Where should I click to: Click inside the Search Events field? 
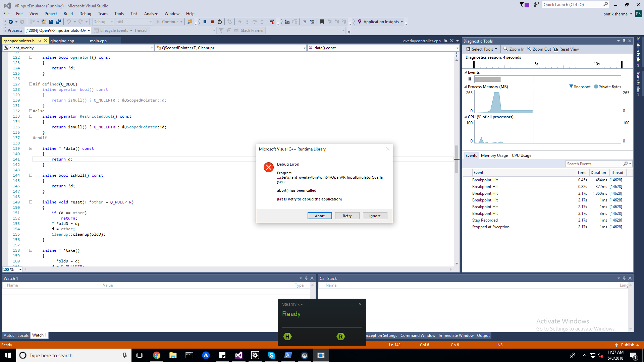594,164
